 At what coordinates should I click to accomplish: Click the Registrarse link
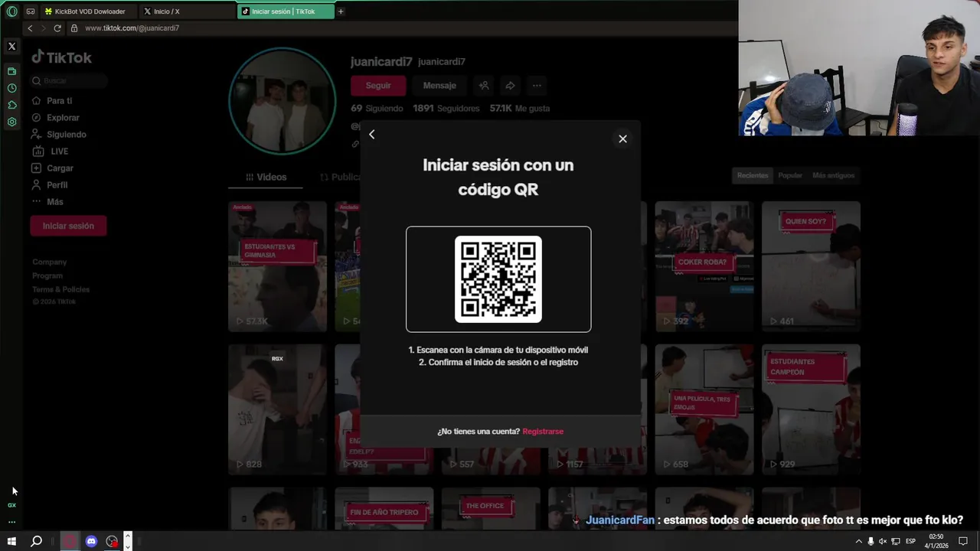(x=543, y=432)
